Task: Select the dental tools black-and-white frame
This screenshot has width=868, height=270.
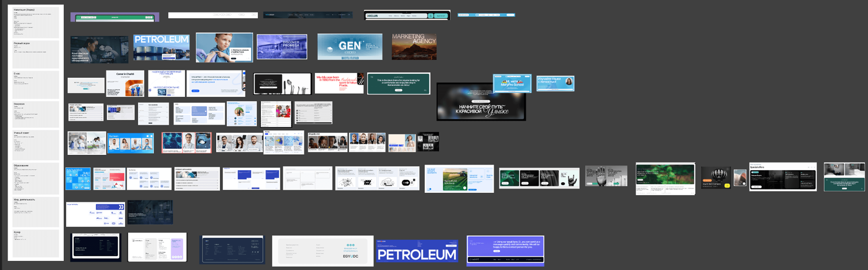Action: [282, 84]
